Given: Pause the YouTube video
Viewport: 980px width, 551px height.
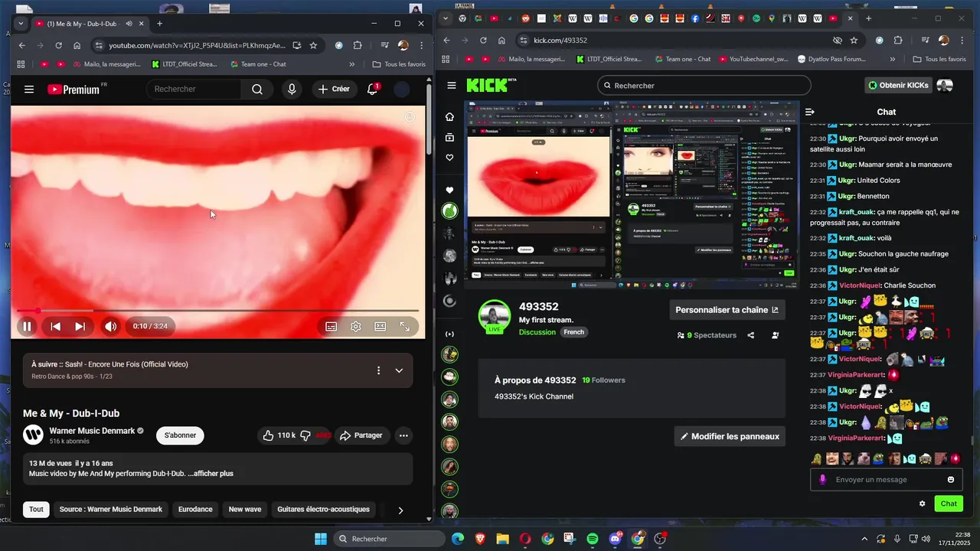Looking at the screenshot, I should [27, 326].
